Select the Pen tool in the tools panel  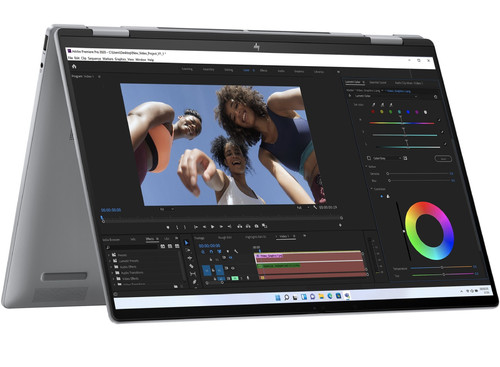pyautogui.click(x=194, y=282)
